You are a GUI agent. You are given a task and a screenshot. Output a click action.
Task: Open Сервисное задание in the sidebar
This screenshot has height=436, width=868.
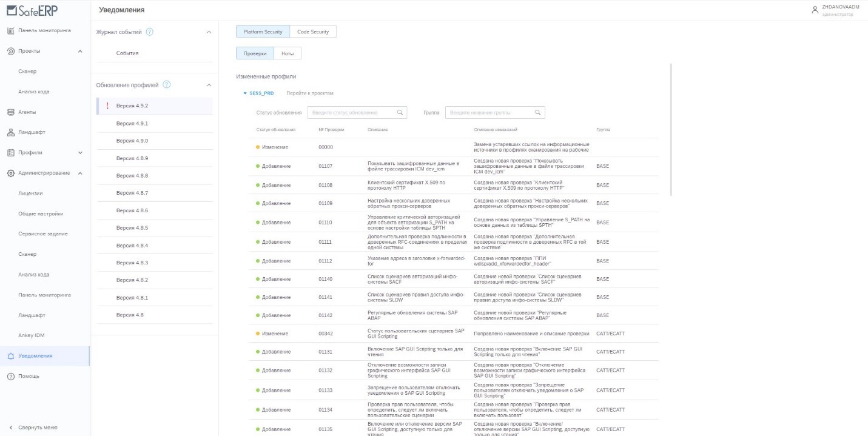(43, 233)
